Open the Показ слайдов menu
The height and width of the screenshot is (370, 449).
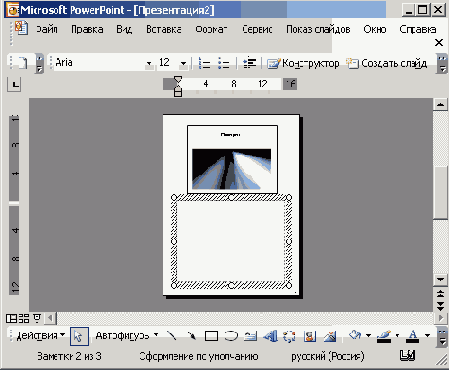318,29
